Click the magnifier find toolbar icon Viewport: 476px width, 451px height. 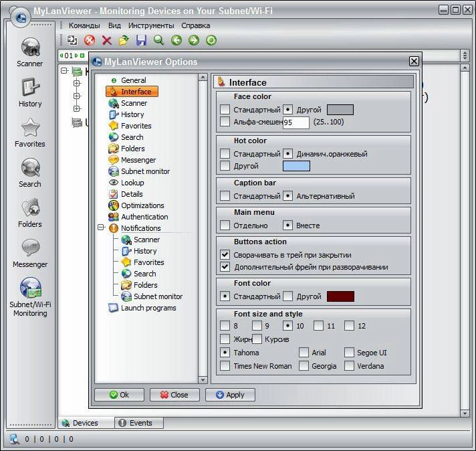(x=158, y=39)
